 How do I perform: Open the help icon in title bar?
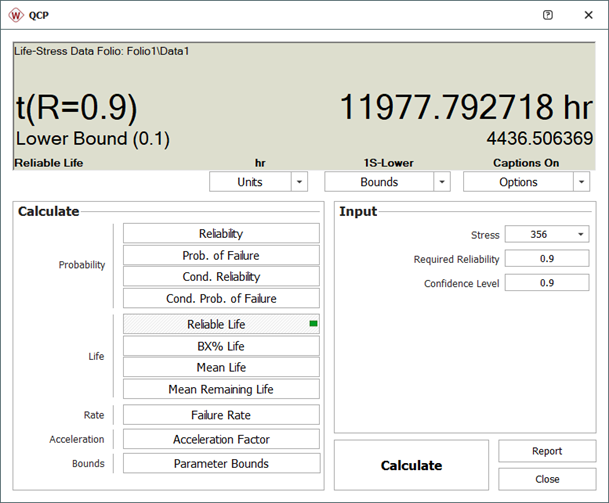coord(547,15)
